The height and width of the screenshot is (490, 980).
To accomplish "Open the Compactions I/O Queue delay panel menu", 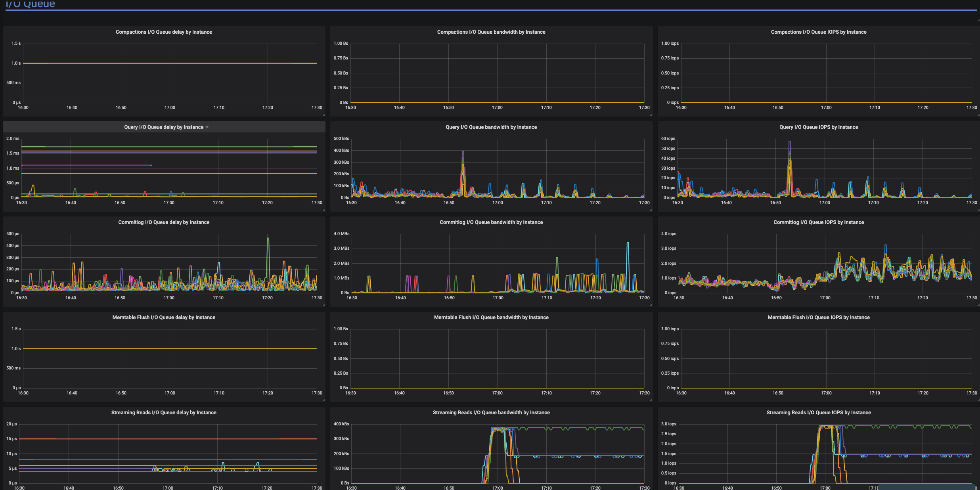I will 164,32.
